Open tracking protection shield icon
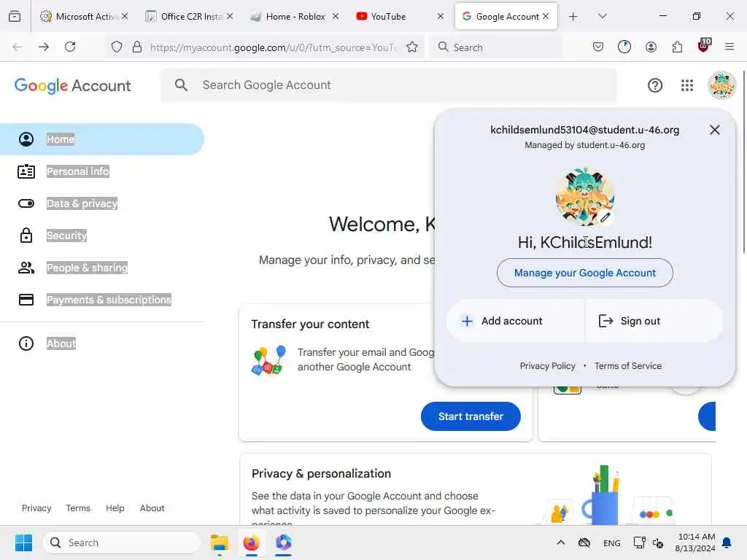This screenshot has width=747, height=560. 117,47
